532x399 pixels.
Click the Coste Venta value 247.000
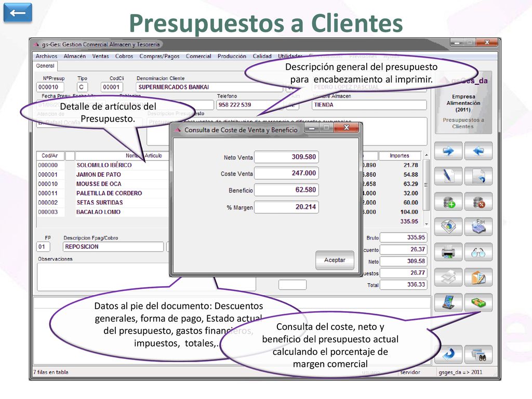[286, 173]
